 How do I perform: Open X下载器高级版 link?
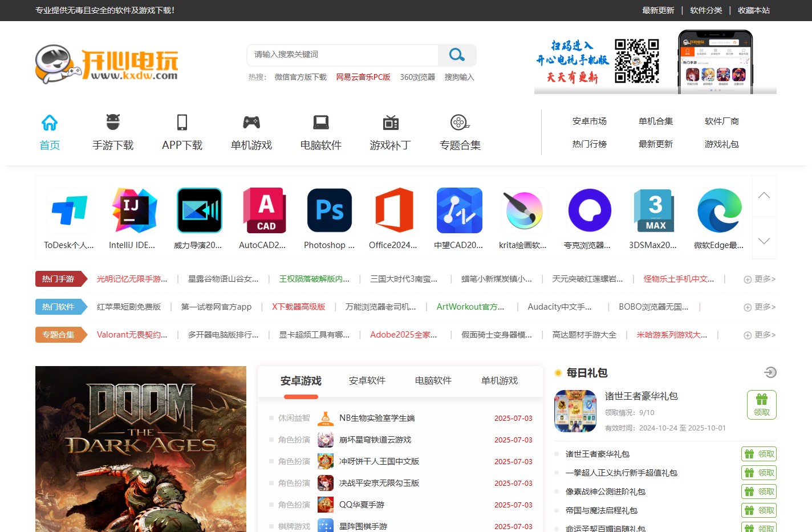click(299, 307)
